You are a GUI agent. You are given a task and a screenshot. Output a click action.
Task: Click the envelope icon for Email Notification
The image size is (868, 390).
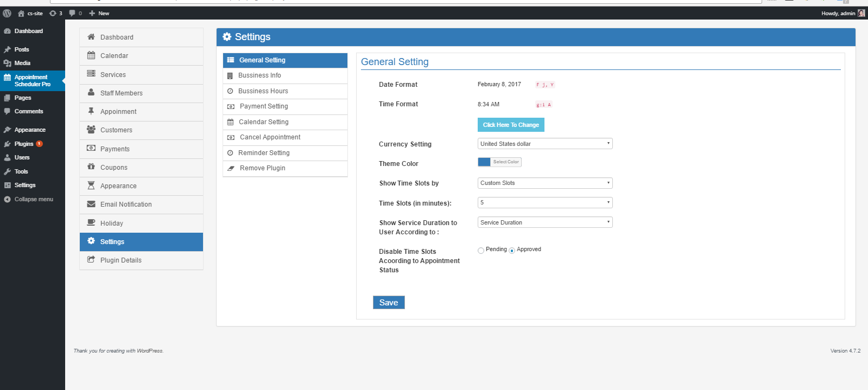coord(91,204)
